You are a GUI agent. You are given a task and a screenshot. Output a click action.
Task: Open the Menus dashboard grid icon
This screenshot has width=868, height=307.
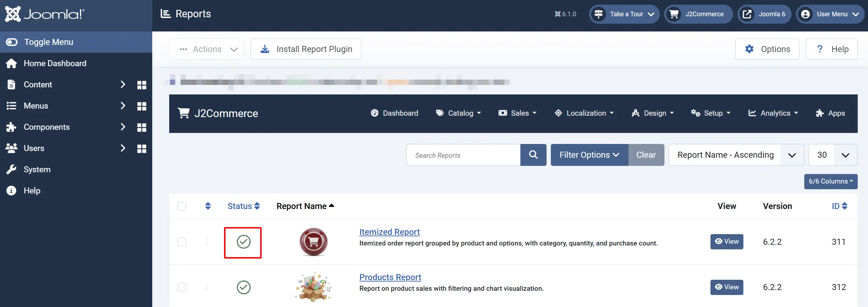(x=142, y=106)
